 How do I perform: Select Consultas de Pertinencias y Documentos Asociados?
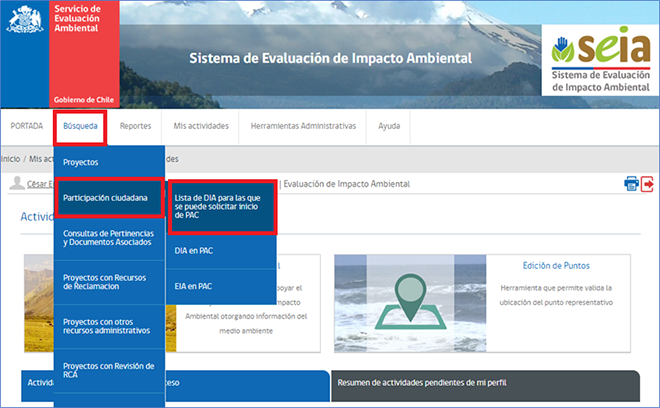click(x=107, y=238)
